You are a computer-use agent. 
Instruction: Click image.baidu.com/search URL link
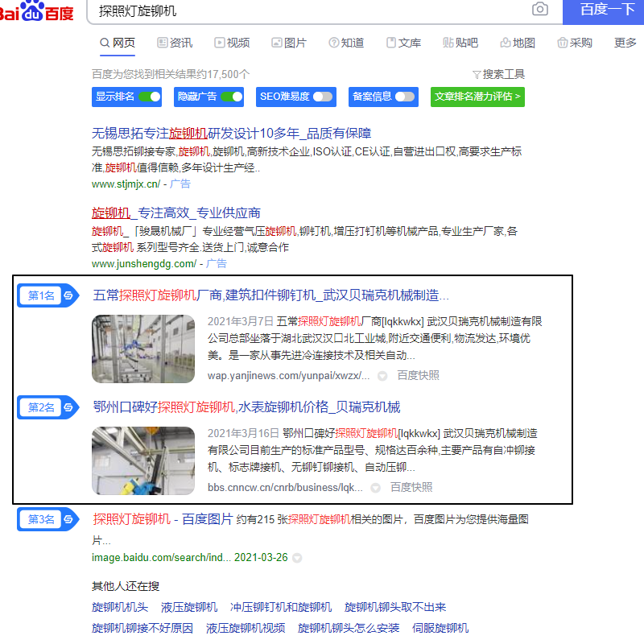point(161,558)
